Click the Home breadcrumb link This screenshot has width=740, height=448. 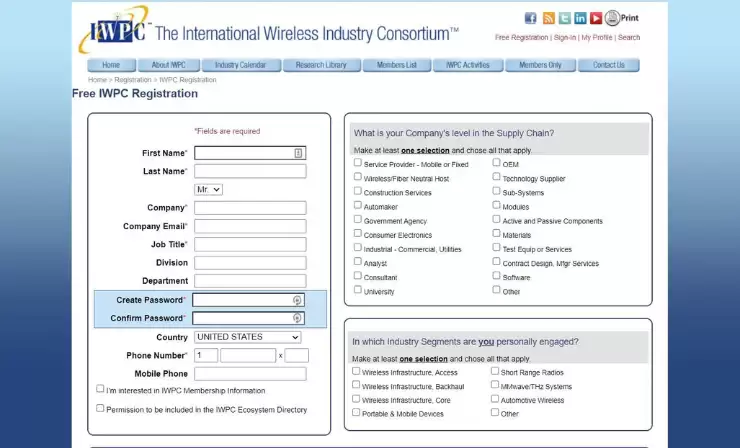click(x=97, y=80)
